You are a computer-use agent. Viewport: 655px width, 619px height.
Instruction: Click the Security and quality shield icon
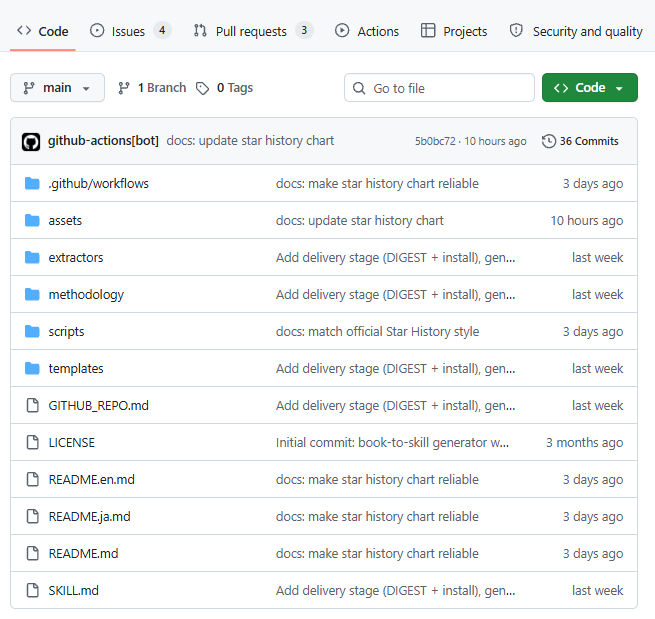(x=516, y=30)
